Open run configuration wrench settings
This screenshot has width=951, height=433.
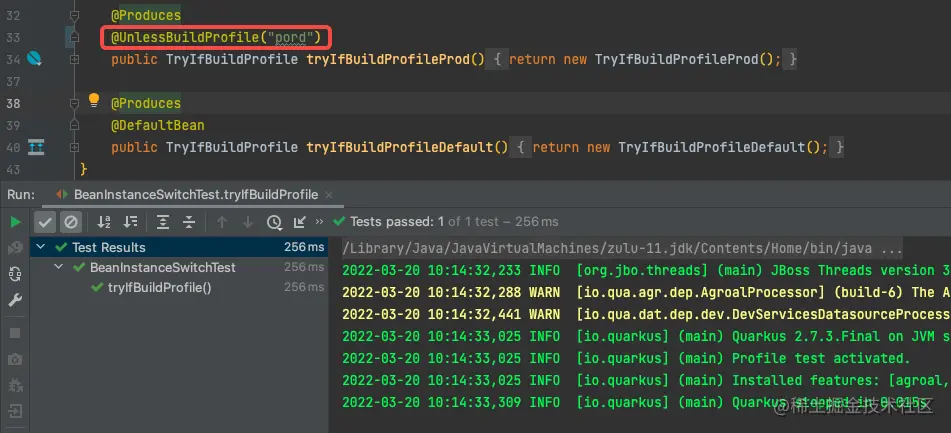click(15, 300)
